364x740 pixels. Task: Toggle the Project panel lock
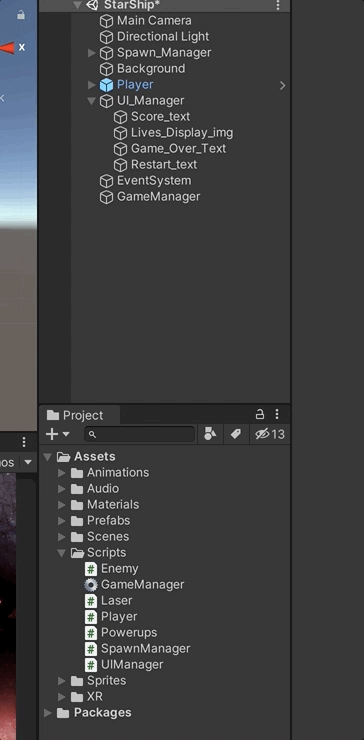click(260, 414)
